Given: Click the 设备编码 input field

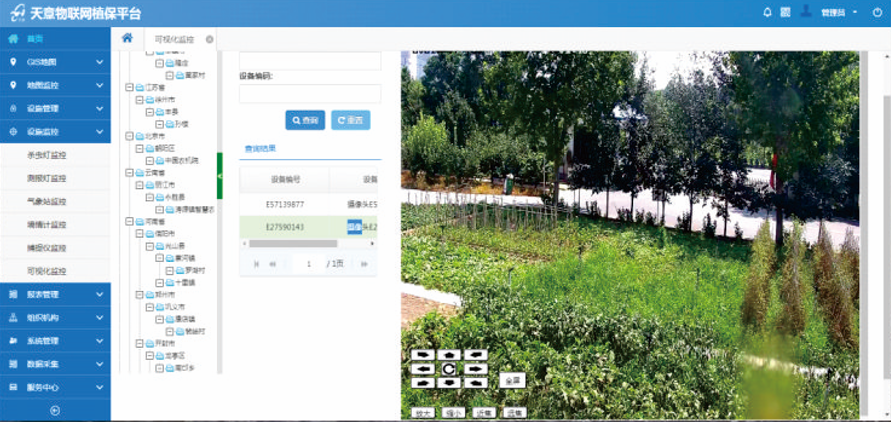Looking at the screenshot, I should pos(309,94).
